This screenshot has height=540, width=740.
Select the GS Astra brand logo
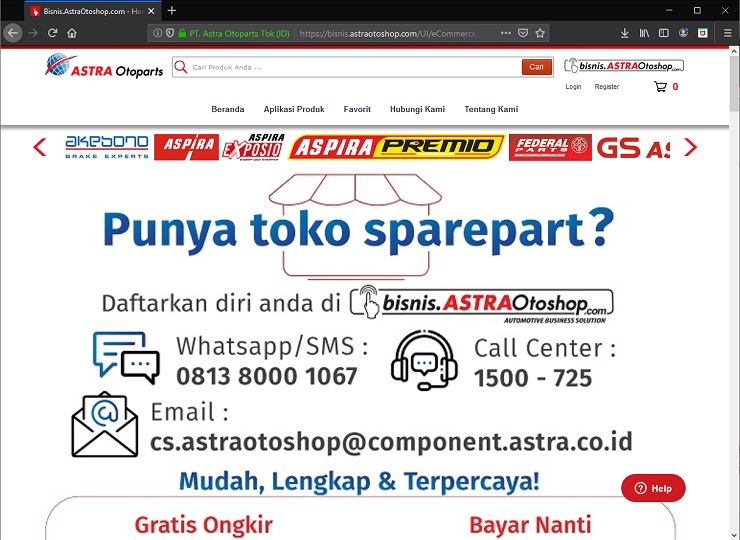[x=633, y=147]
